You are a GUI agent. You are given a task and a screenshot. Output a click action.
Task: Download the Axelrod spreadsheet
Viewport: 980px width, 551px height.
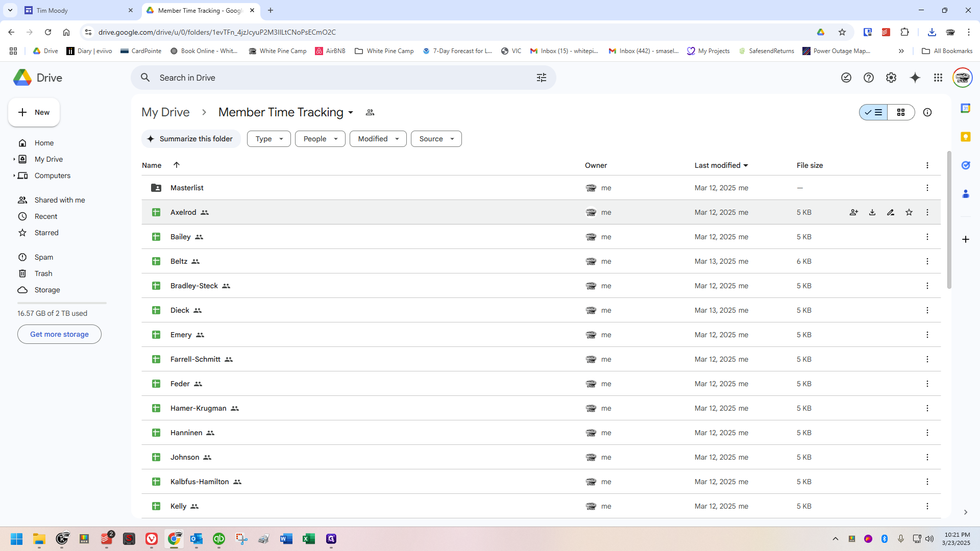tap(872, 212)
